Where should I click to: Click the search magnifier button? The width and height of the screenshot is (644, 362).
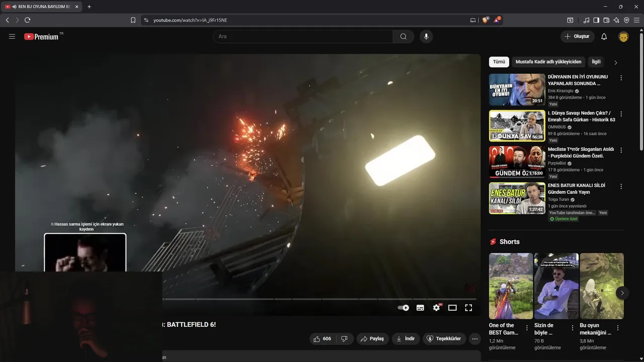(404, 36)
